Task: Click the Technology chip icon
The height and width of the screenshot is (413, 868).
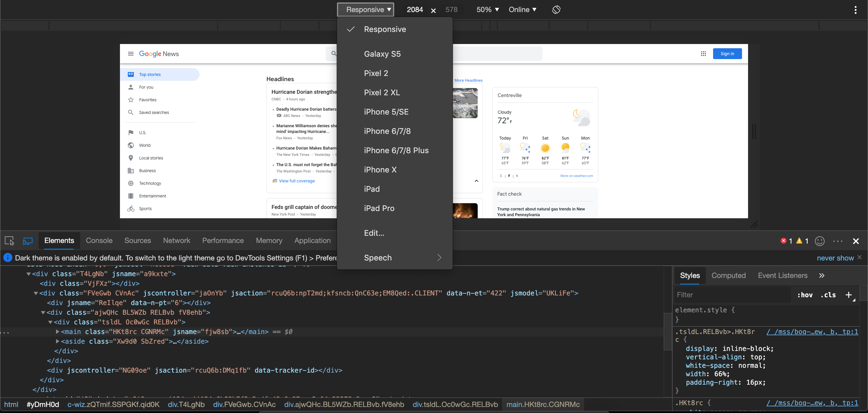Action: pos(131,183)
